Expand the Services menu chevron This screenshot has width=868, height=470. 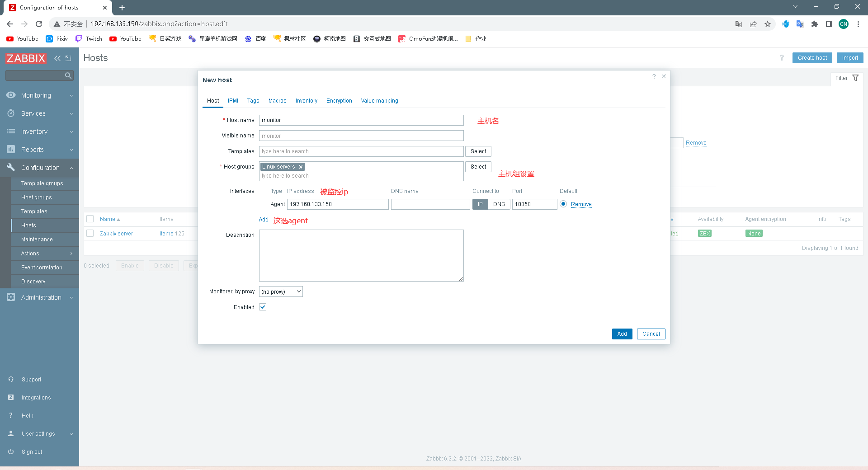[71, 113]
